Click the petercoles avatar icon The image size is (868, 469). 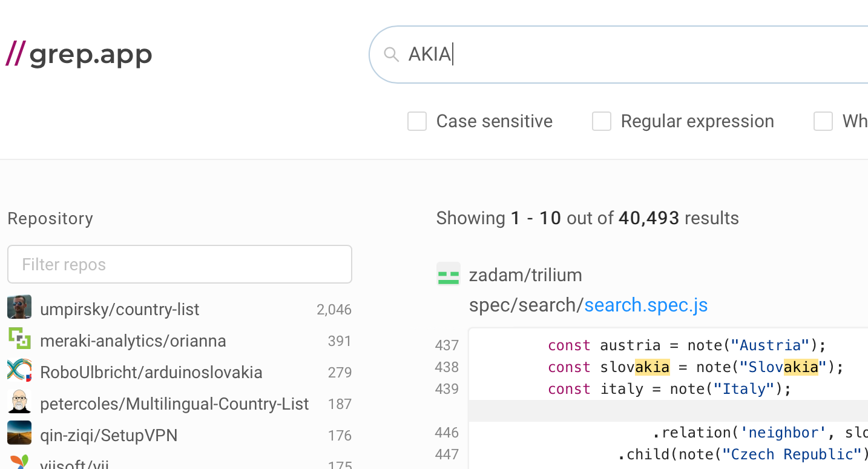[19, 402]
